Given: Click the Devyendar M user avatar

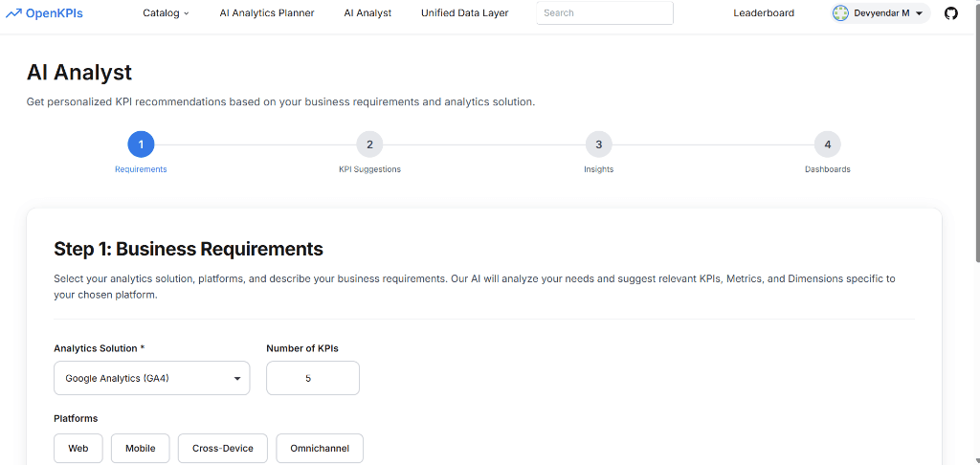Looking at the screenshot, I should (840, 13).
